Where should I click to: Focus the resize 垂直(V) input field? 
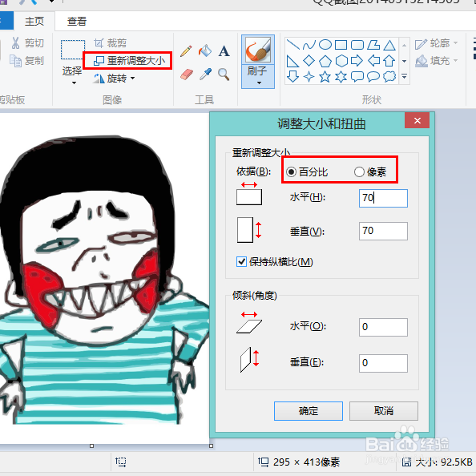[x=383, y=231]
